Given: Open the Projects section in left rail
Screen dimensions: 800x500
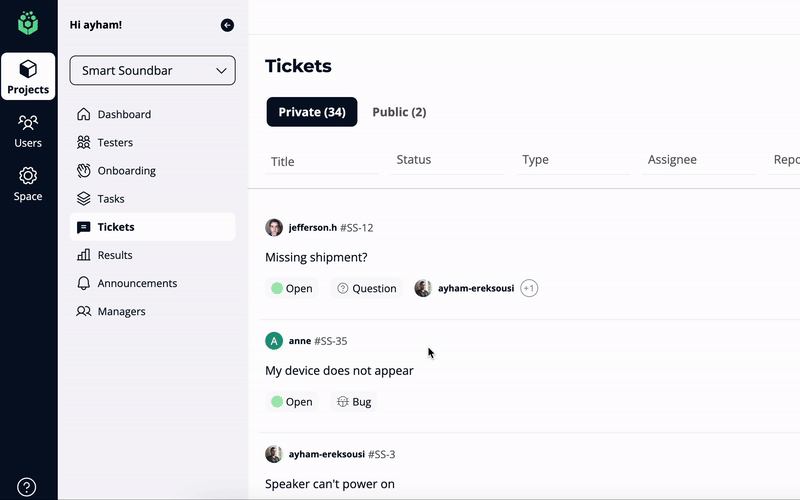Looking at the screenshot, I should tap(28, 77).
